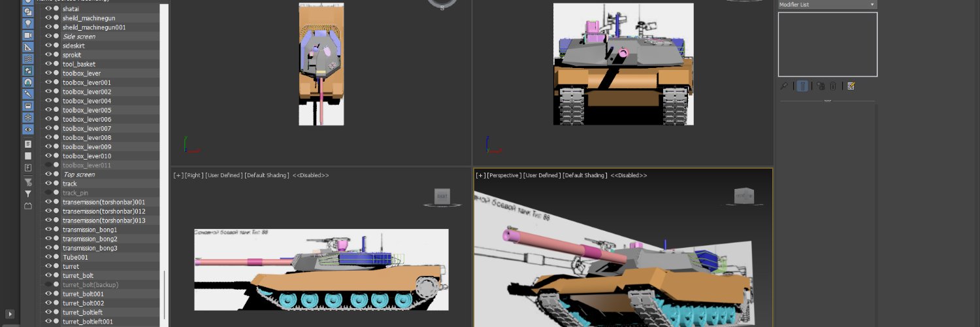Click the ViewCube in the Perspective viewport
Image resolution: width=980 pixels, height=327 pixels.
pyautogui.click(x=743, y=196)
